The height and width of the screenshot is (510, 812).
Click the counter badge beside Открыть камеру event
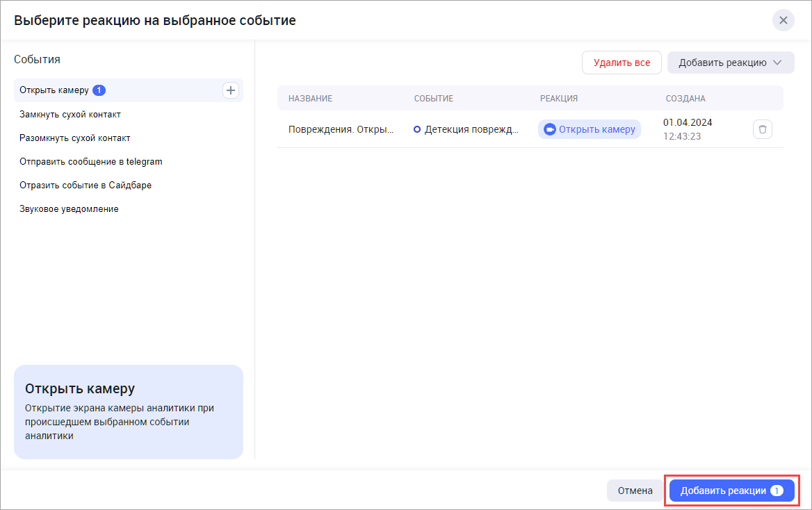pyautogui.click(x=99, y=90)
